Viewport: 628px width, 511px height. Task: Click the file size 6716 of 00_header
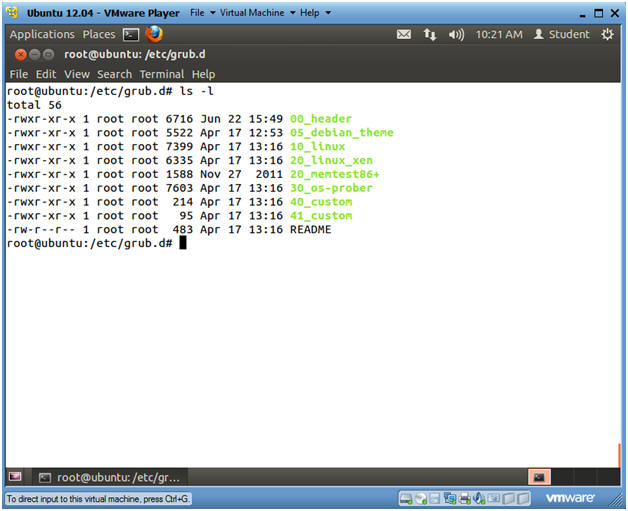pos(179,119)
